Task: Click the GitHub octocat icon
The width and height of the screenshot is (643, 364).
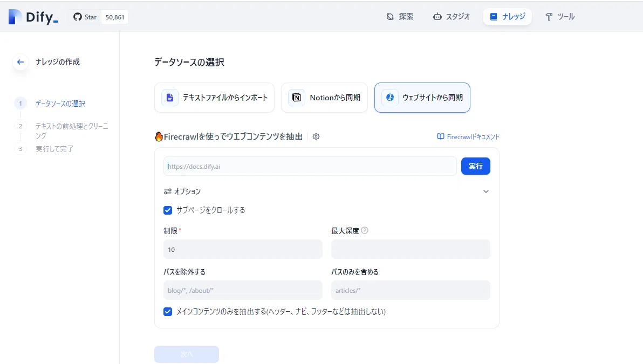Action: point(78,17)
